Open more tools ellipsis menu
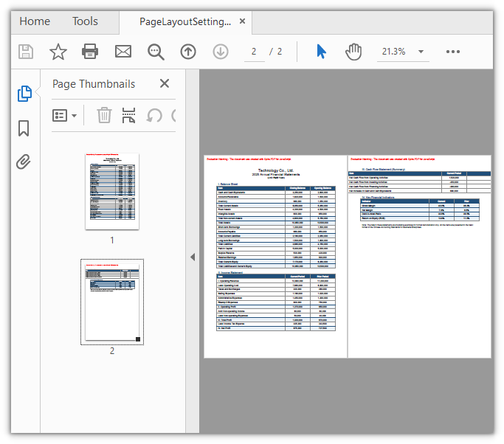The width and height of the screenshot is (504, 444). [x=453, y=52]
